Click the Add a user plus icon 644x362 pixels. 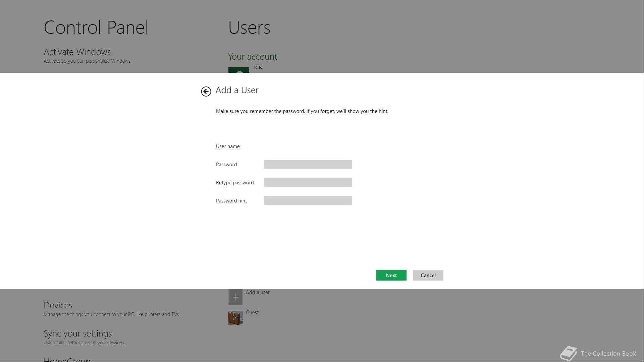235,297
